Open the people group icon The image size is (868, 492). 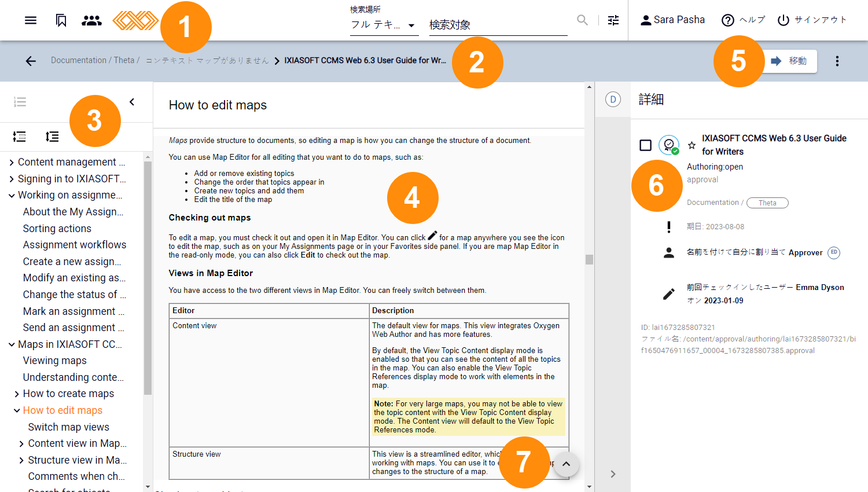[91, 20]
